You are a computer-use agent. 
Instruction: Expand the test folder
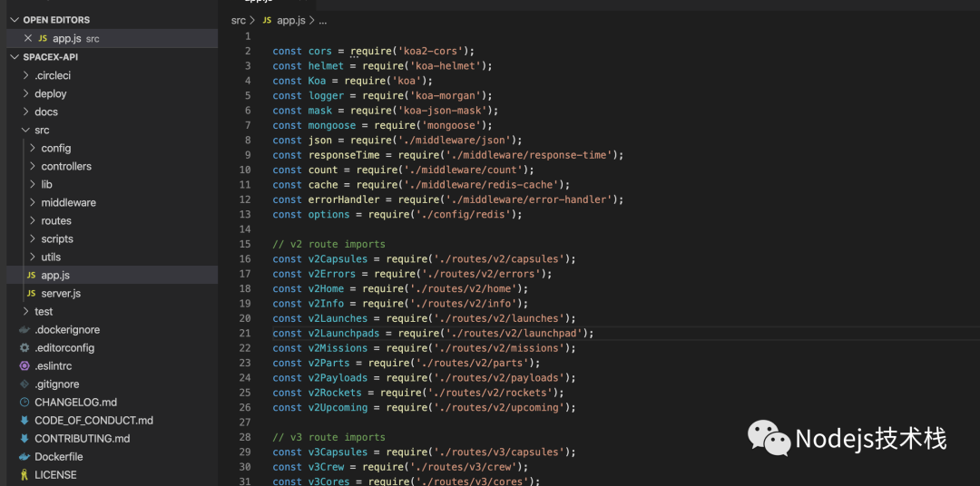pyautogui.click(x=25, y=311)
